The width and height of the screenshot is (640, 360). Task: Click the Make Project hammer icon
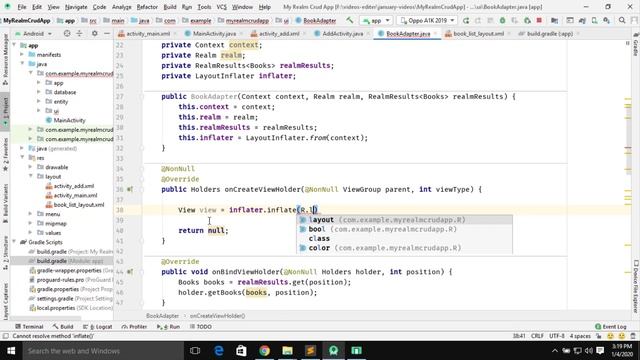coord(350,20)
